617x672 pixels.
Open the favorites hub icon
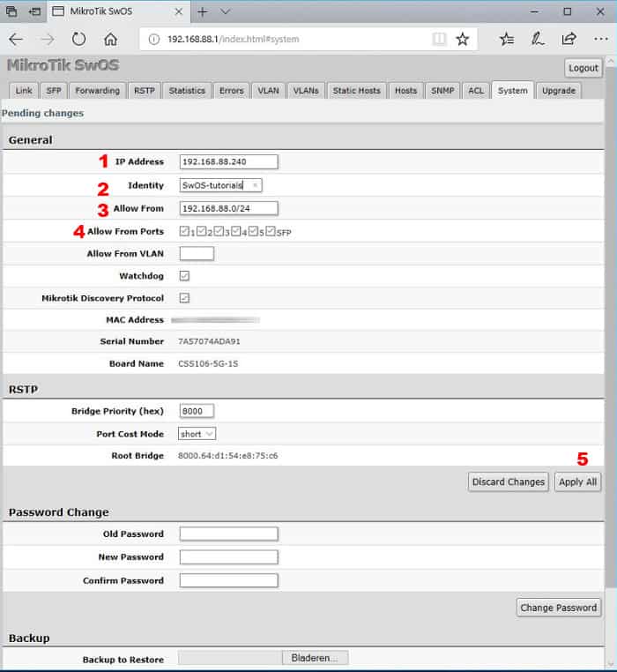507,39
